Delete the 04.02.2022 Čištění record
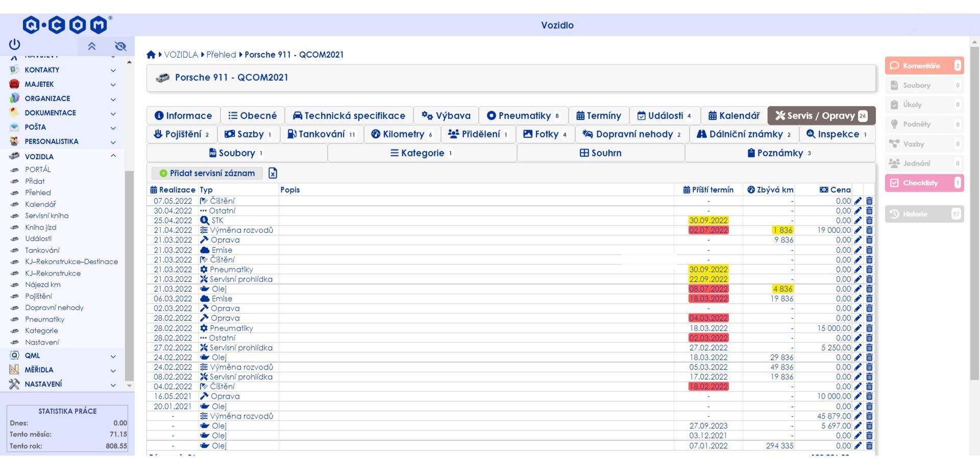Viewport: 980px width, 467px height. (869, 387)
